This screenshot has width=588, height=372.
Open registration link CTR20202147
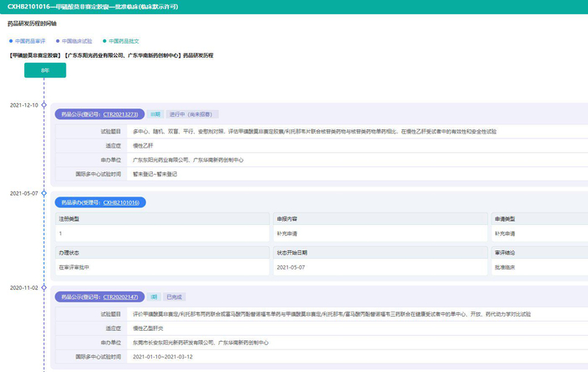120,297
